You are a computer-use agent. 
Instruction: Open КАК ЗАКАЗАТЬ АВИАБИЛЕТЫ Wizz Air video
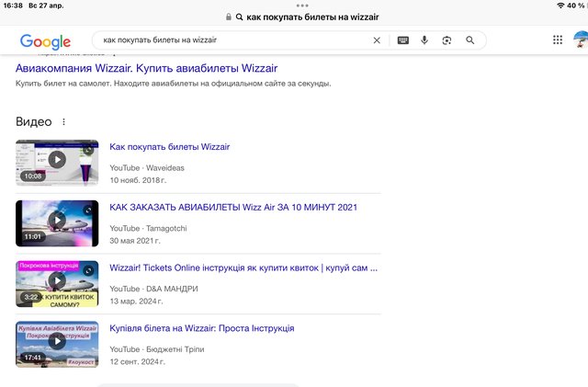point(233,207)
